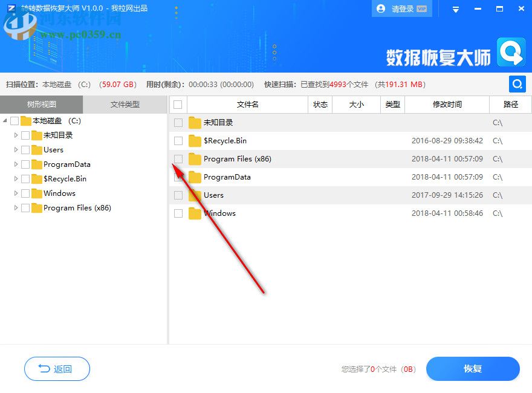Viewport: 532px width, 393px height.
Task: Click the scan/search icon beside quick scan info
Action: coord(517,84)
